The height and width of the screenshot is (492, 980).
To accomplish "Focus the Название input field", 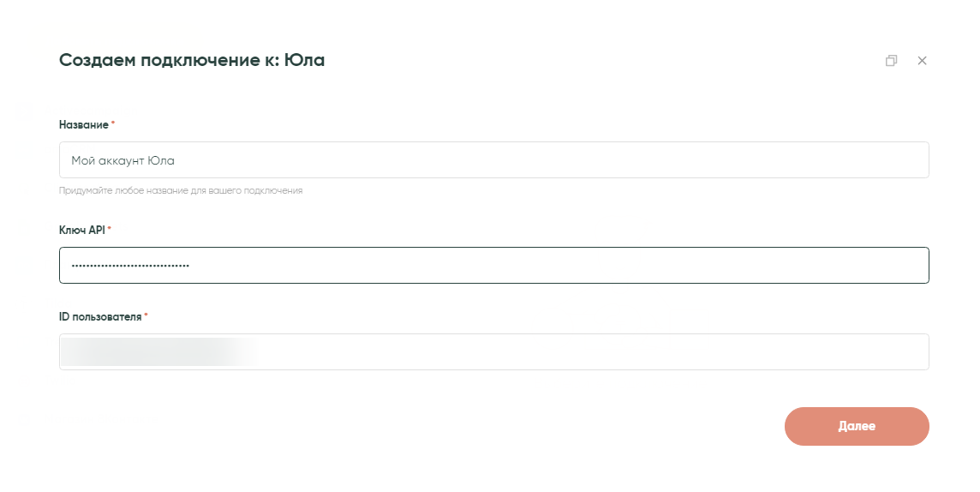I will (493, 160).
